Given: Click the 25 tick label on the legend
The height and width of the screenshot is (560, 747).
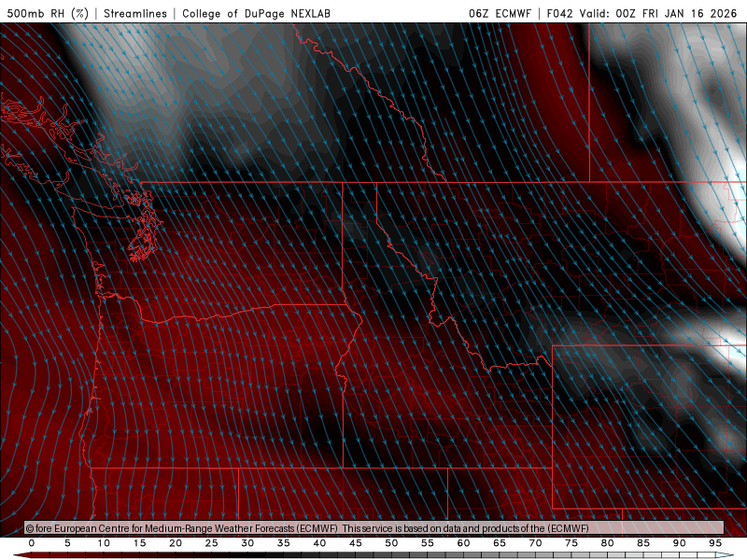Looking at the screenshot, I should click(212, 543).
